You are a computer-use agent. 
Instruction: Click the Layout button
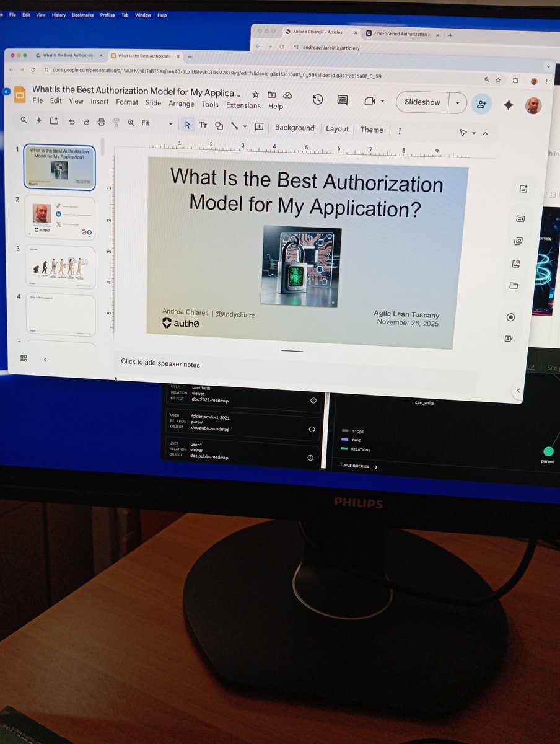pos(337,129)
